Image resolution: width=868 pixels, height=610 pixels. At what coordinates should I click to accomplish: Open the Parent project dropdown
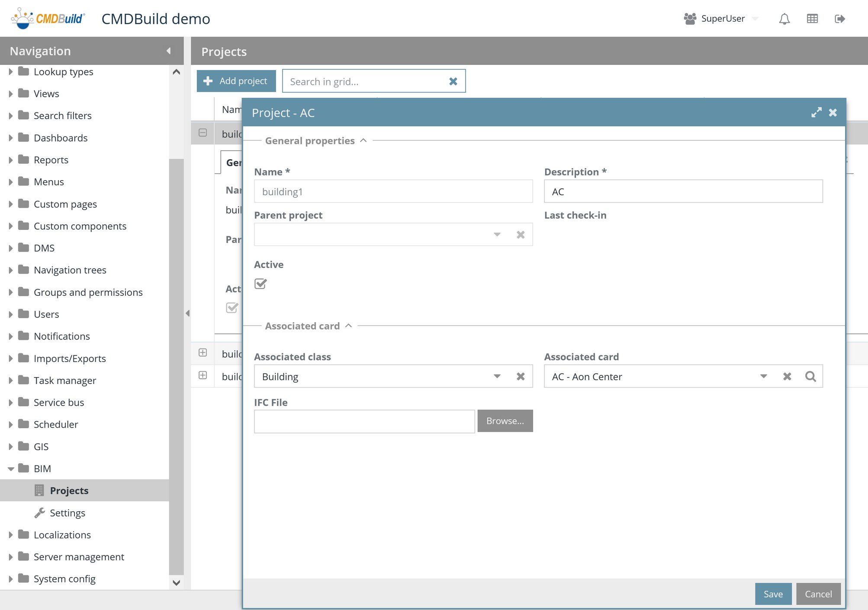(x=497, y=234)
